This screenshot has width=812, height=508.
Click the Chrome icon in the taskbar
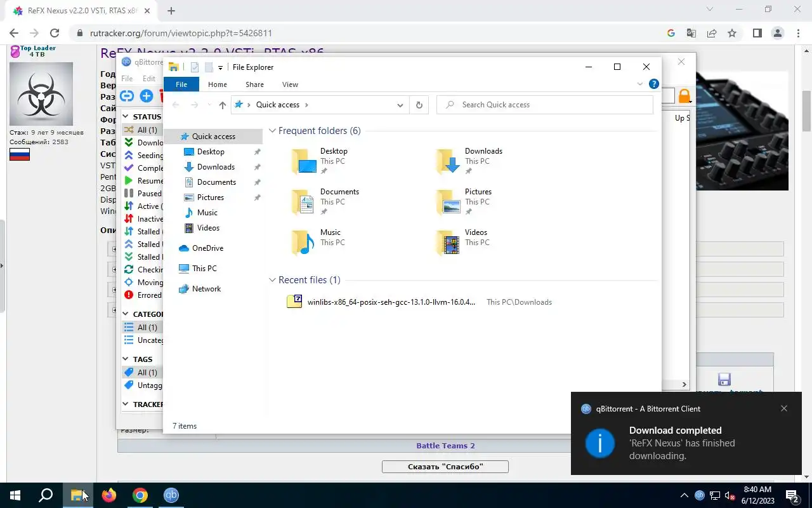[140, 495]
